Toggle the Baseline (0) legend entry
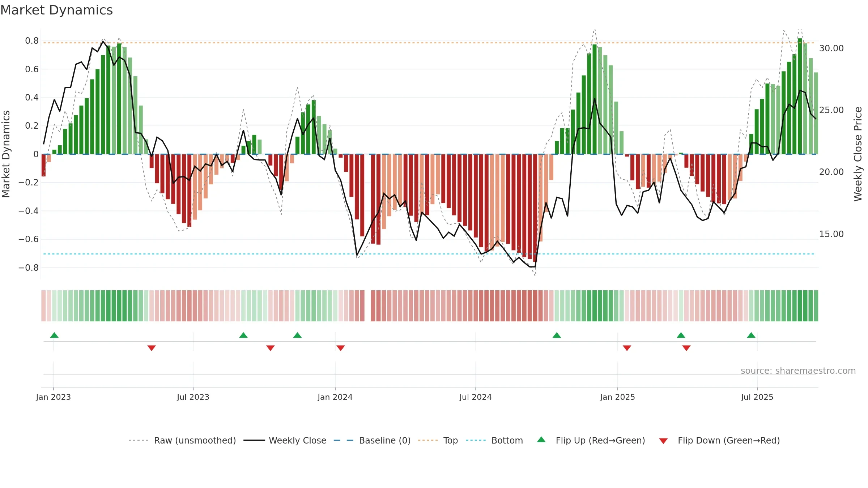Image resolution: width=868 pixels, height=488 pixels. click(372, 441)
